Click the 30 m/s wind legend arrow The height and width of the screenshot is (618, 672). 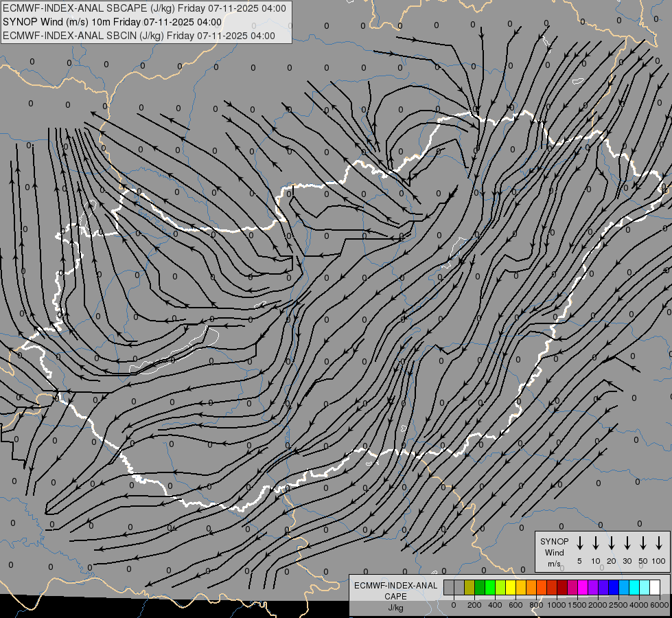point(627,543)
